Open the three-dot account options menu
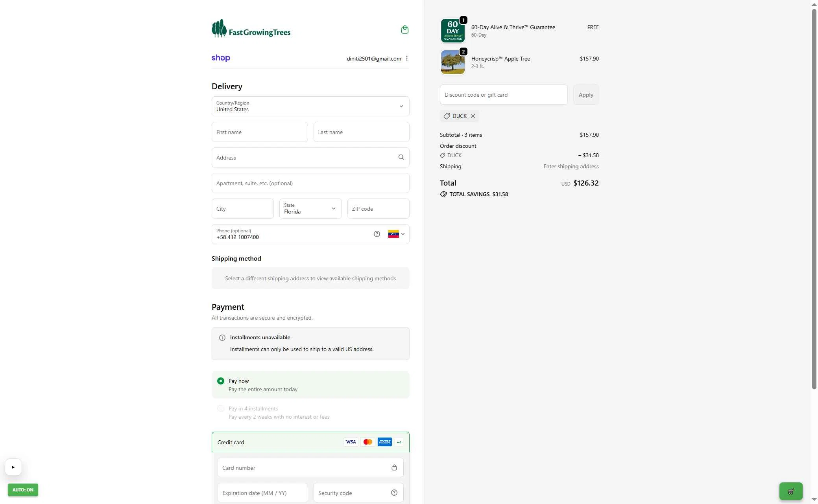This screenshot has width=818, height=504. click(406, 59)
